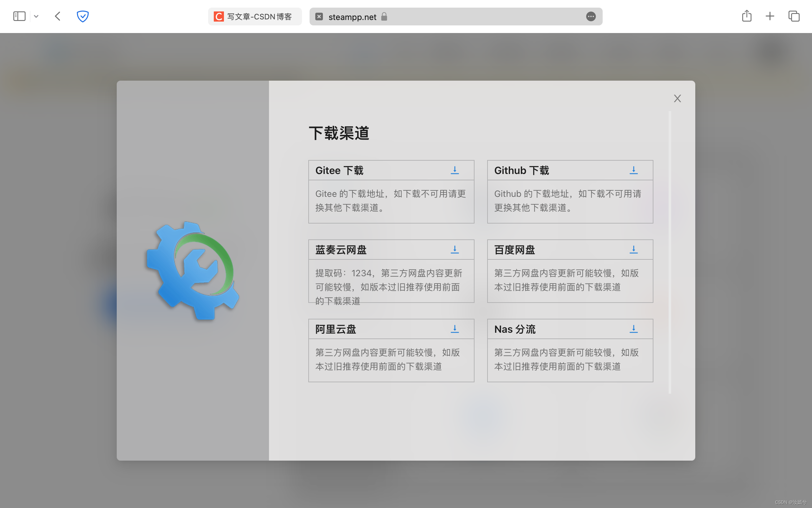Screen dimensions: 812x508
Task: Open the Gitee 下载 card title
Action: [x=339, y=170]
